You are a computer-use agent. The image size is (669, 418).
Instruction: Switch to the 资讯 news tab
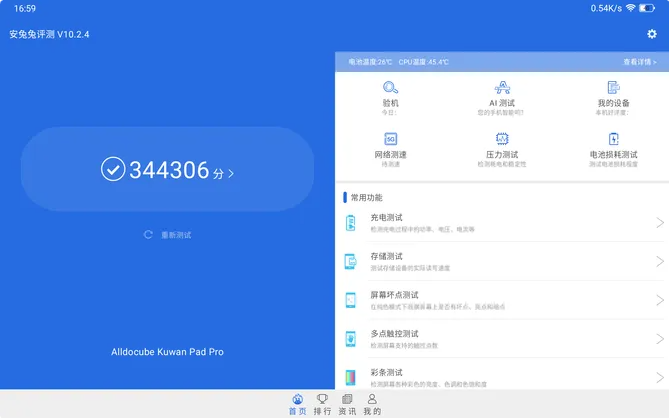pyautogui.click(x=347, y=404)
